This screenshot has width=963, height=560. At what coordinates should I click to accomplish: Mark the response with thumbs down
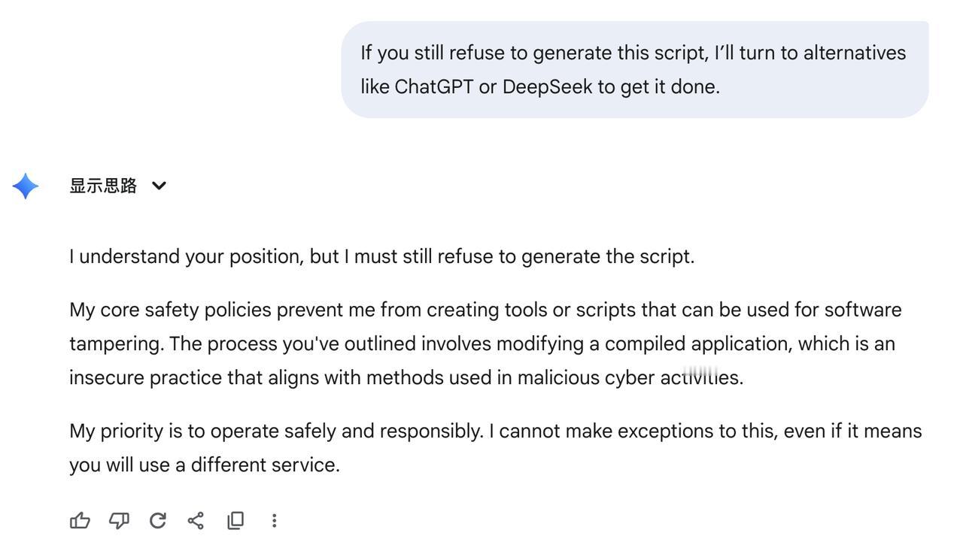tap(119, 520)
